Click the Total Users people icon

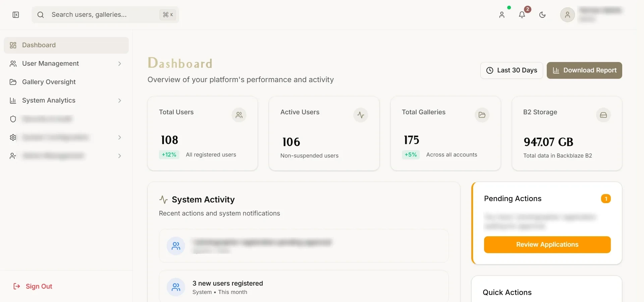pyautogui.click(x=239, y=115)
